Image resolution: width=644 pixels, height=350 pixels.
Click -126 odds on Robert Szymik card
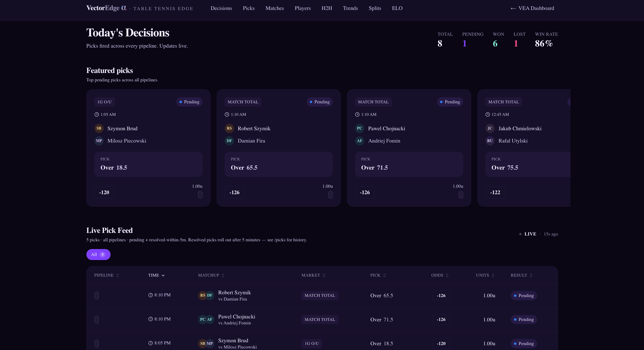[x=234, y=192]
